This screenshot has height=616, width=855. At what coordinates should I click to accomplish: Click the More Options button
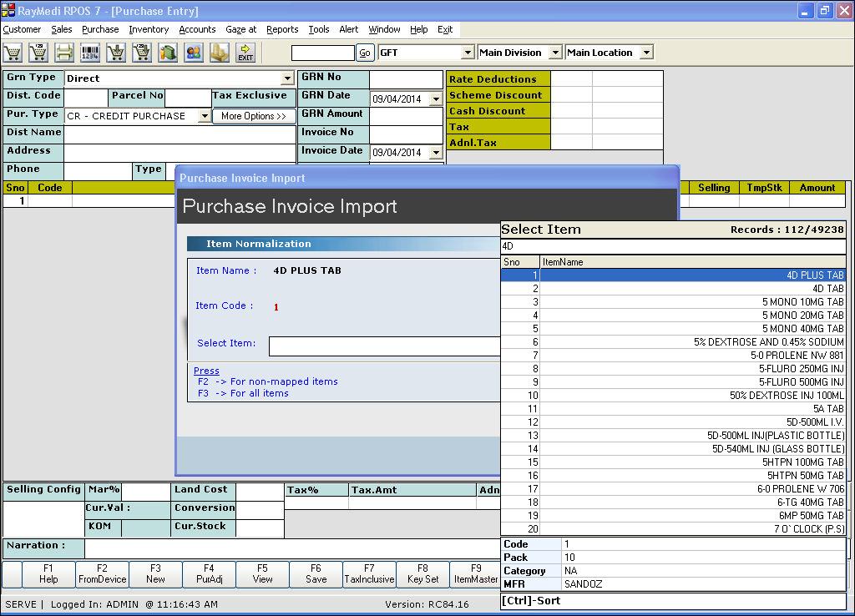click(x=254, y=116)
